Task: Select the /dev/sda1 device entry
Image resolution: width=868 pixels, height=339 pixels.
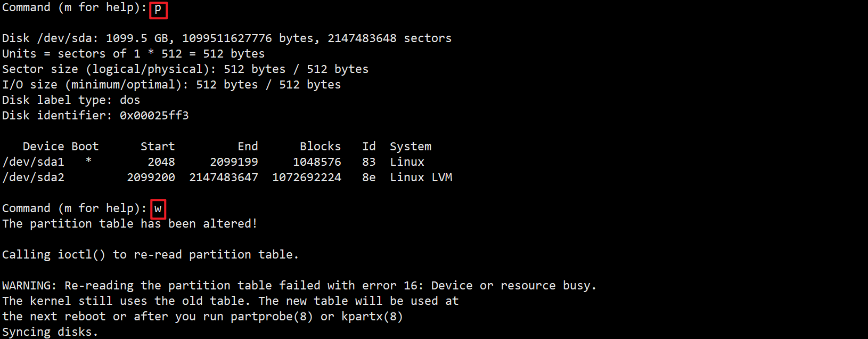Action: pyautogui.click(x=33, y=162)
